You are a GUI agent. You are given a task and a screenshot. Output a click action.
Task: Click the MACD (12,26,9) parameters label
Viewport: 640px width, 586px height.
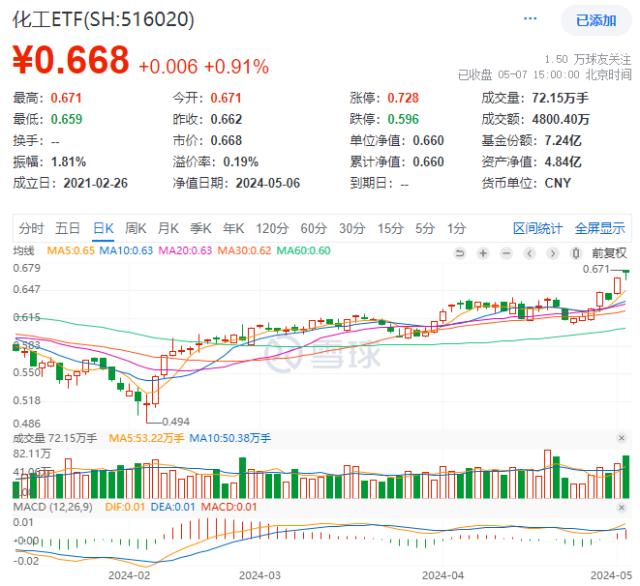(x=53, y=507)
